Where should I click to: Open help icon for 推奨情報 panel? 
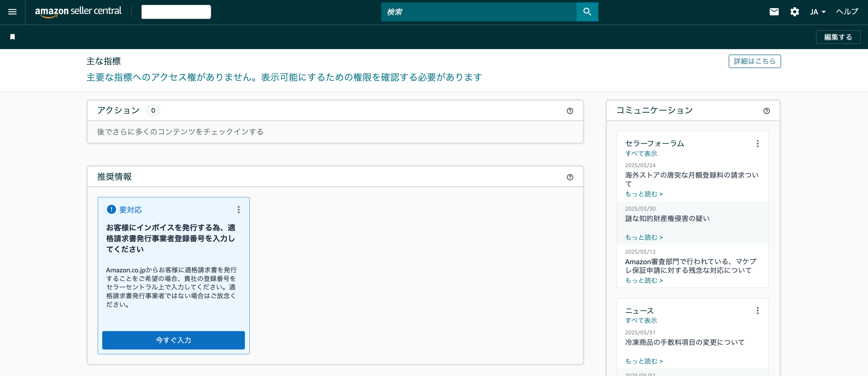570,177
